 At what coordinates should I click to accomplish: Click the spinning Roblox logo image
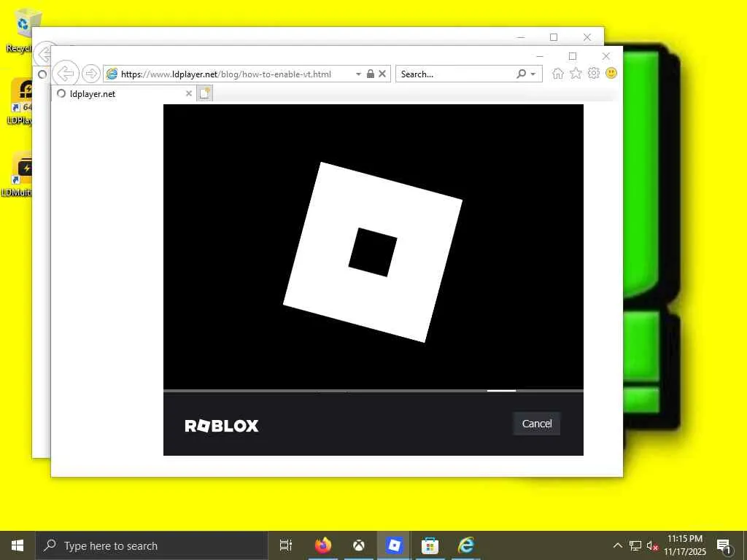pyautogui.click(x=373, y=252)
